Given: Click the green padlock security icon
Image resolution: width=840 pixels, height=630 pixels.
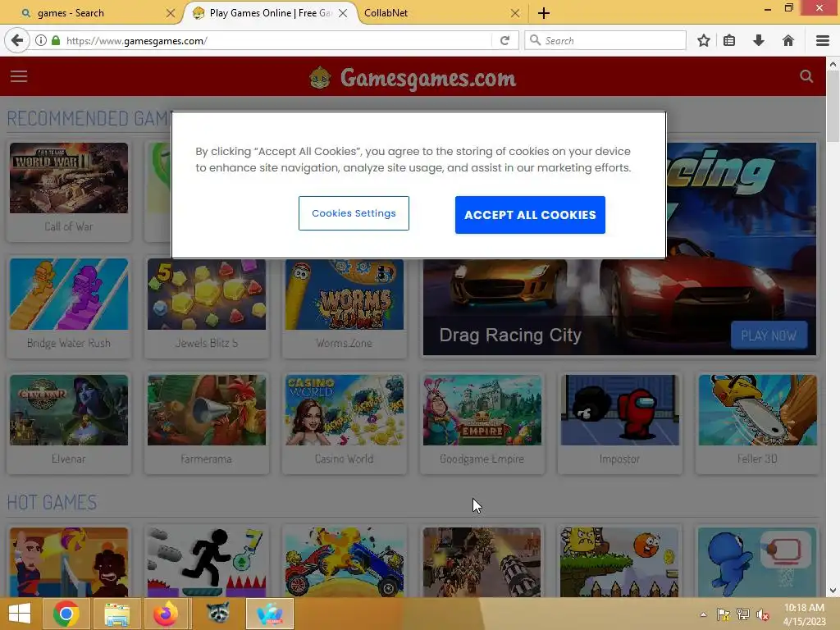Looking at the screenshot, I should pyautogui.click(x=56, y=41).
